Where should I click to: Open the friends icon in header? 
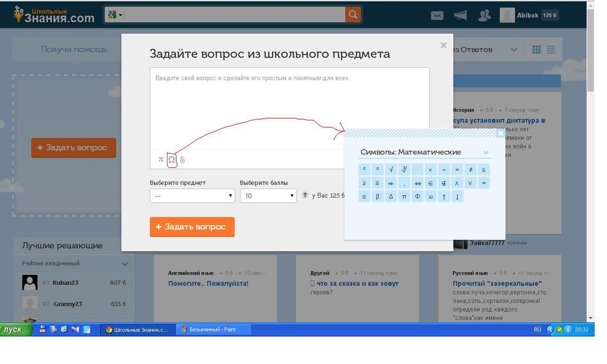[484, 16]
